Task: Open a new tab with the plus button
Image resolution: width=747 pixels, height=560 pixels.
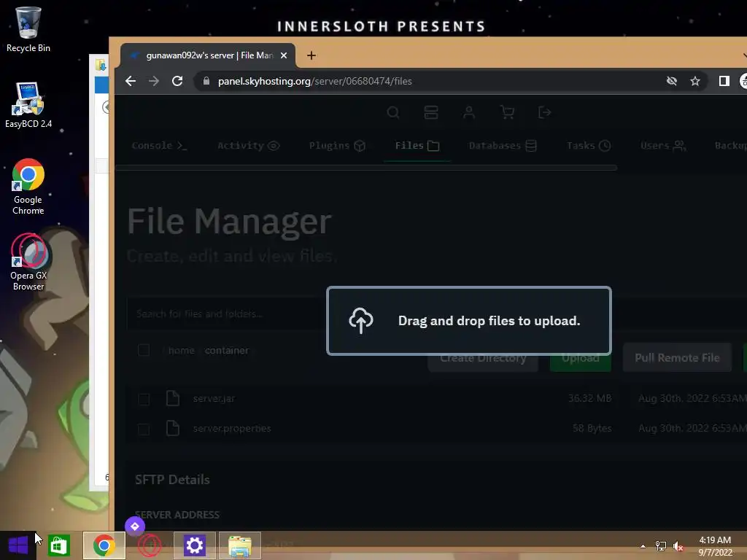Action: coord(311,55)
